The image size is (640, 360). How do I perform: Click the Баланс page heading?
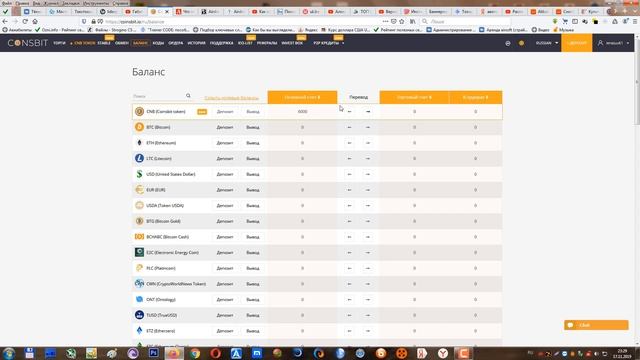pos(149,72)
